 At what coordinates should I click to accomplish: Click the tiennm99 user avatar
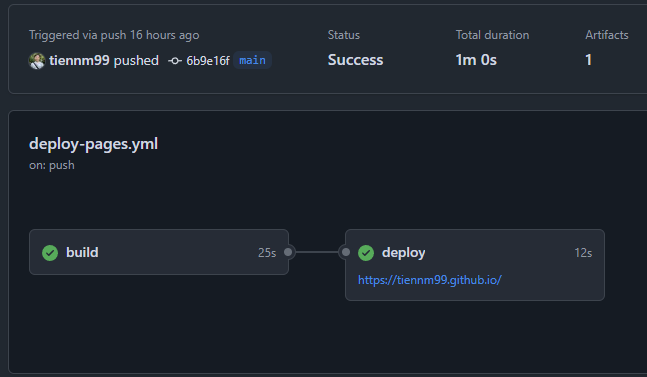coord(37,61)
